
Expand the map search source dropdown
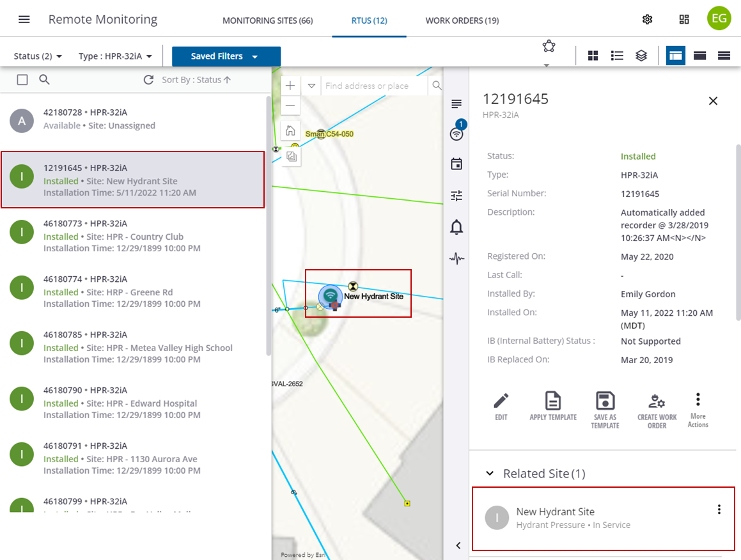pos(311,86)
